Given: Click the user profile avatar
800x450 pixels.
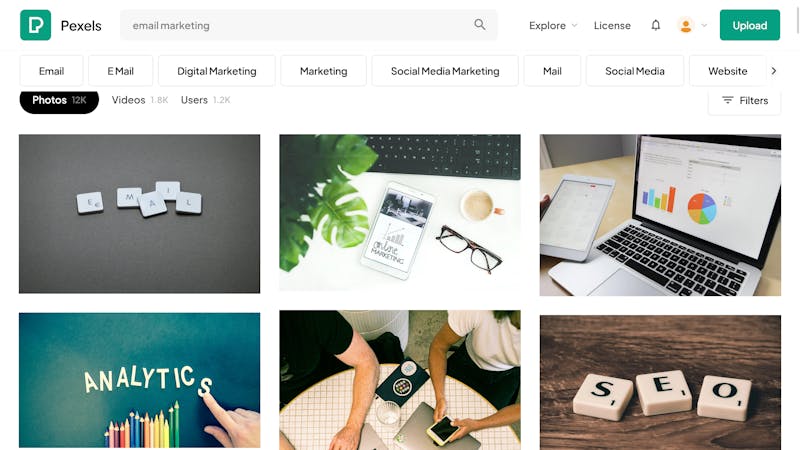Looking at the screenshot, I should tap(686, 25).
